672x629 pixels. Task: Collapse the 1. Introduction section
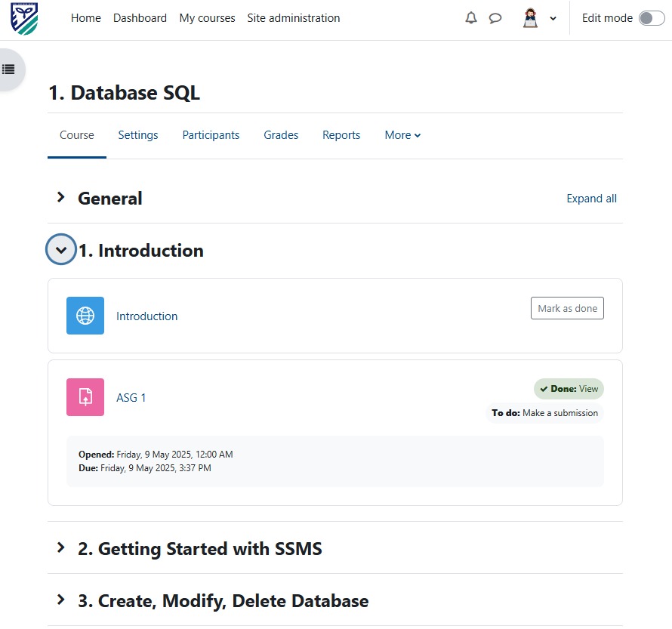click(x=60, y=249)
